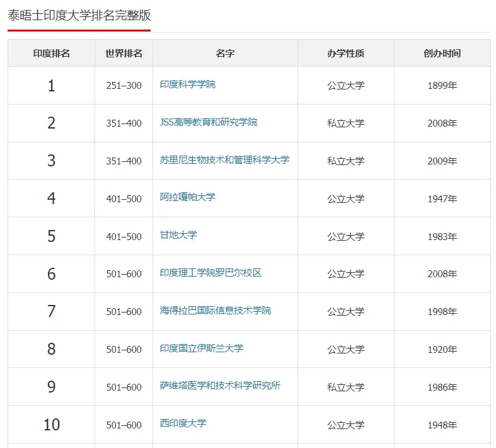Screen dimensions: 496x448
Task: Select 2008年 in the 罗巴尔校区 row
Action: coord(442,274)
